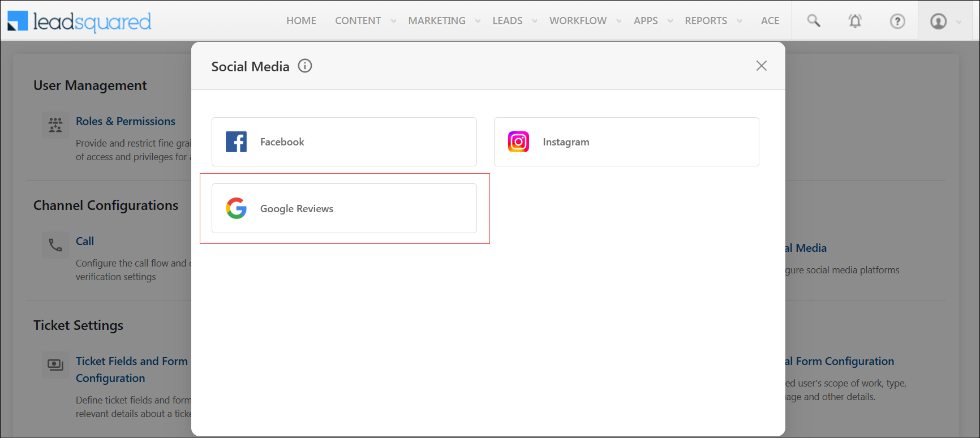Image resolution: width=980 pixels, height=438 pixels.
Task: Select the Instagram card
Action: click(x=626, y=141)
